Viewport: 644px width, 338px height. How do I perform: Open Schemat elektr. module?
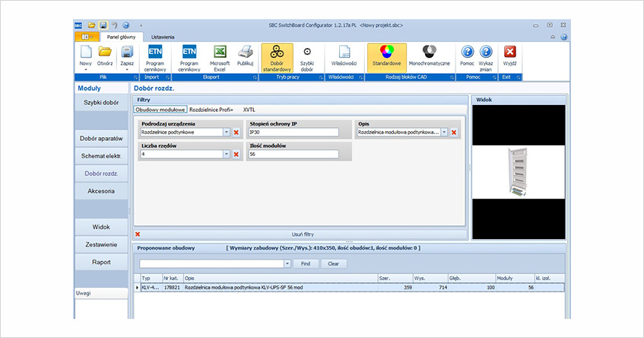coord(101,156)
